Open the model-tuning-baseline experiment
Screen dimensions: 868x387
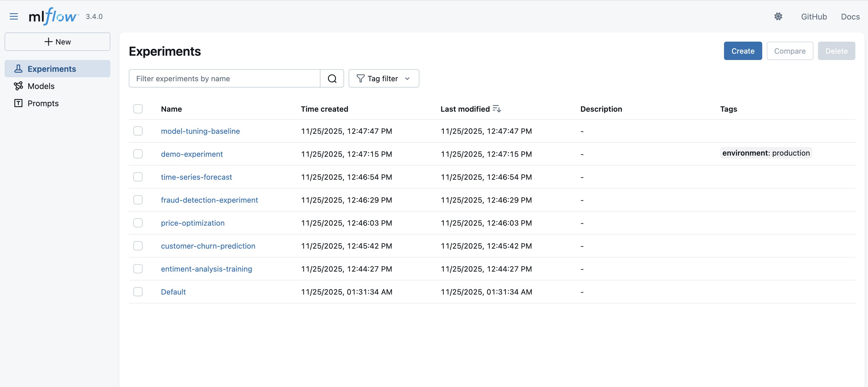pyautogui.click(x=201, y=131)
